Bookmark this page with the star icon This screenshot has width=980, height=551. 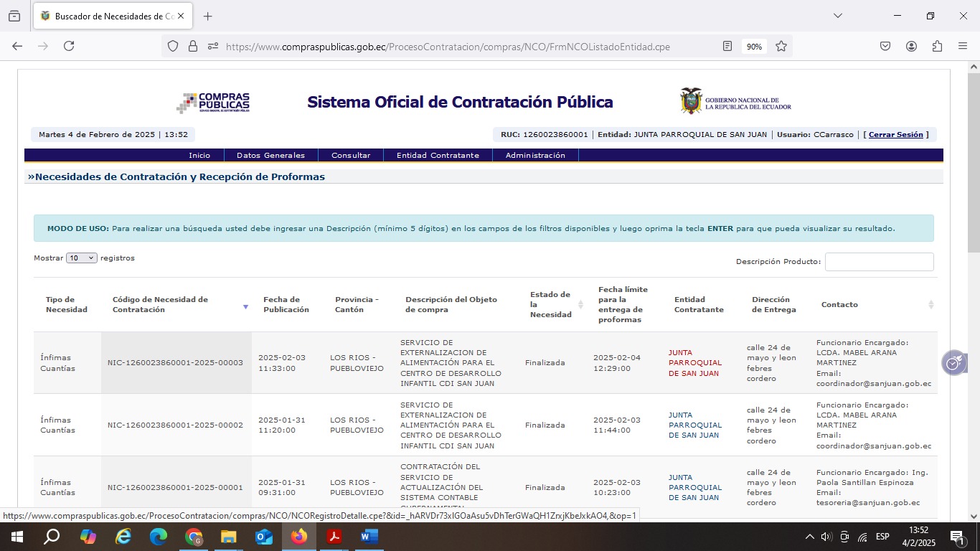coord(781,46)
